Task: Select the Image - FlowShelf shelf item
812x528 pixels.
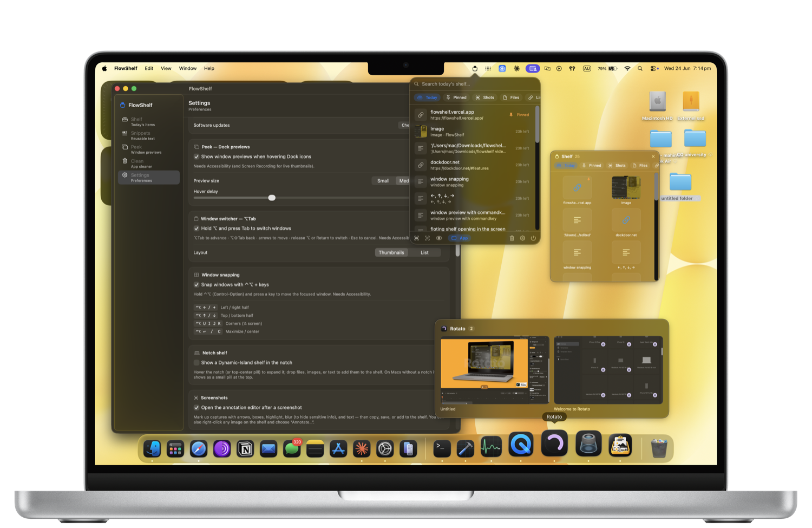Action: (473, 132)
